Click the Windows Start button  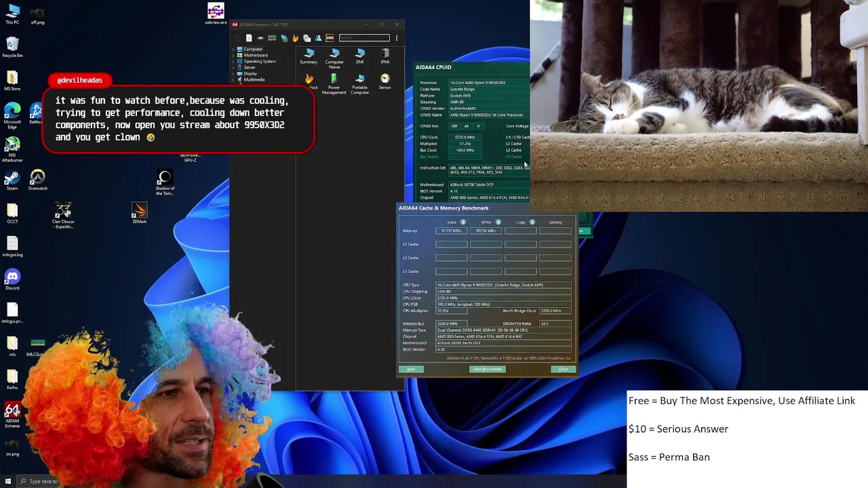click(x=8, y=481)
